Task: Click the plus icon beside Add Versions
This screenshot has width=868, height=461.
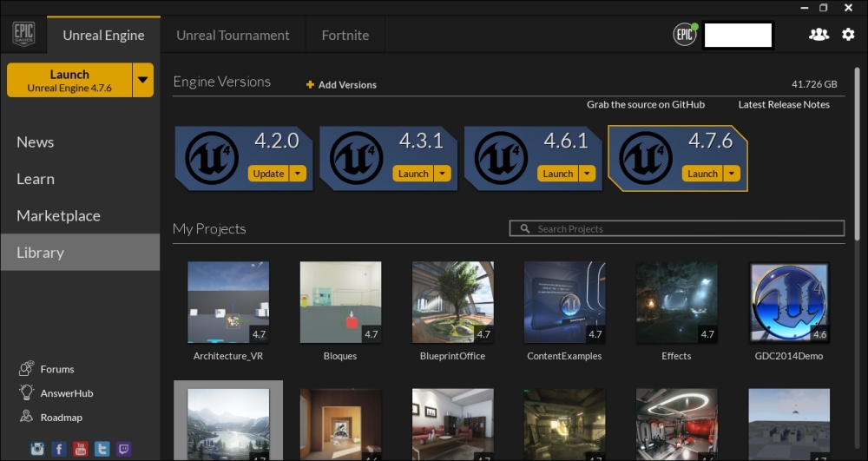Action: [x=310, y=84]
